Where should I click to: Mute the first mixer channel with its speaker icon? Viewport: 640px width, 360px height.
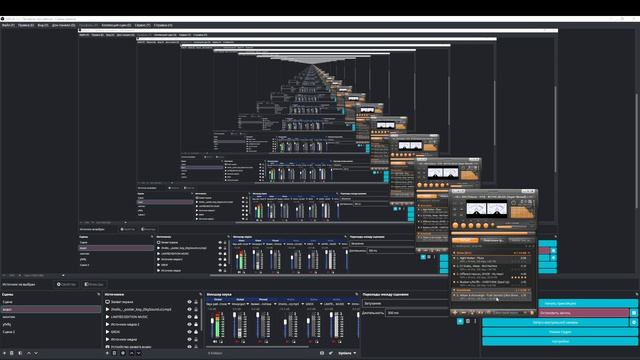tap(215, 342)
